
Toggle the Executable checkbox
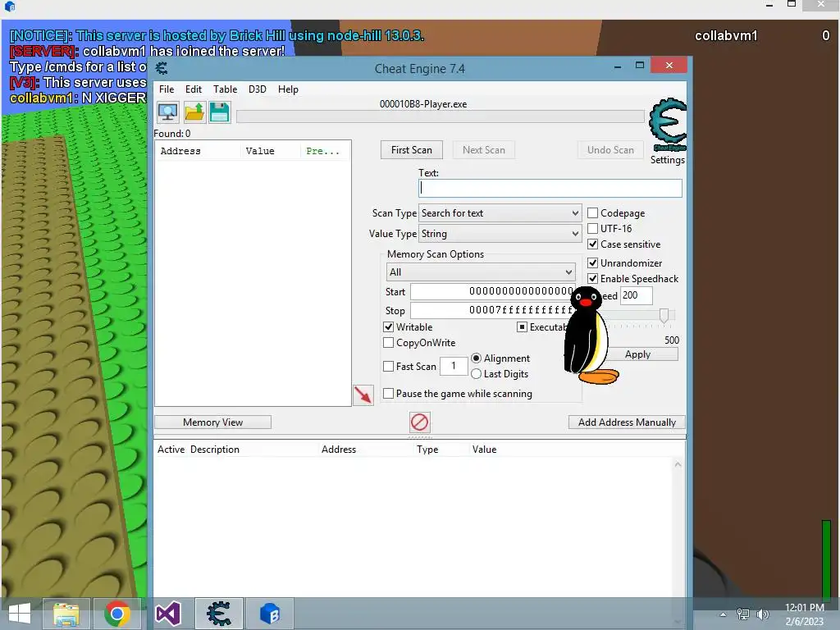(522, 326)
